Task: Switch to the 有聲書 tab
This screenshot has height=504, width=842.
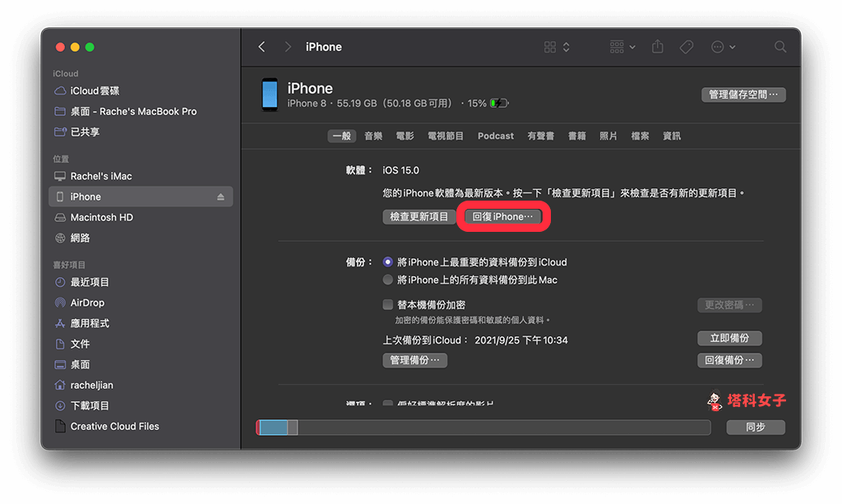Action: [x=541, y=136]
